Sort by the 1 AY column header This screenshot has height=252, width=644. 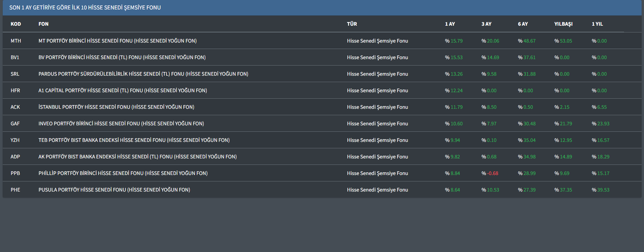pyautogui.click(x=450, y=24)
